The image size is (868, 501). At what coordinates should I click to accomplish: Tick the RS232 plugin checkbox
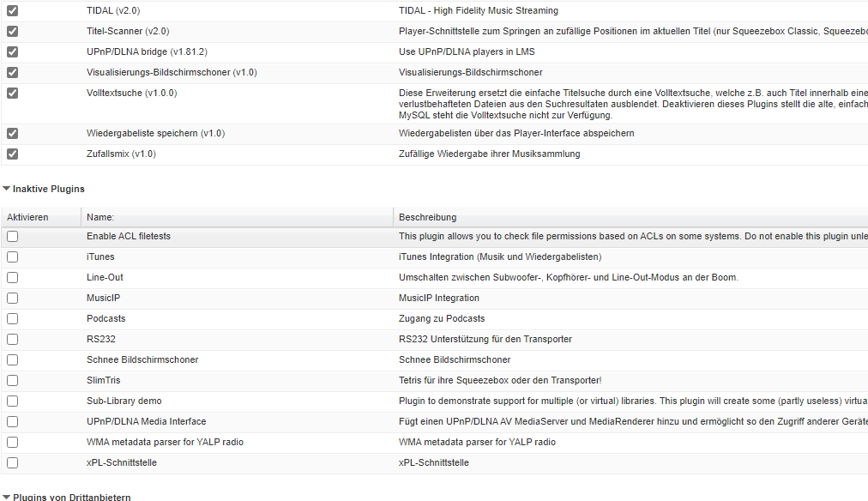click(12, 340)
